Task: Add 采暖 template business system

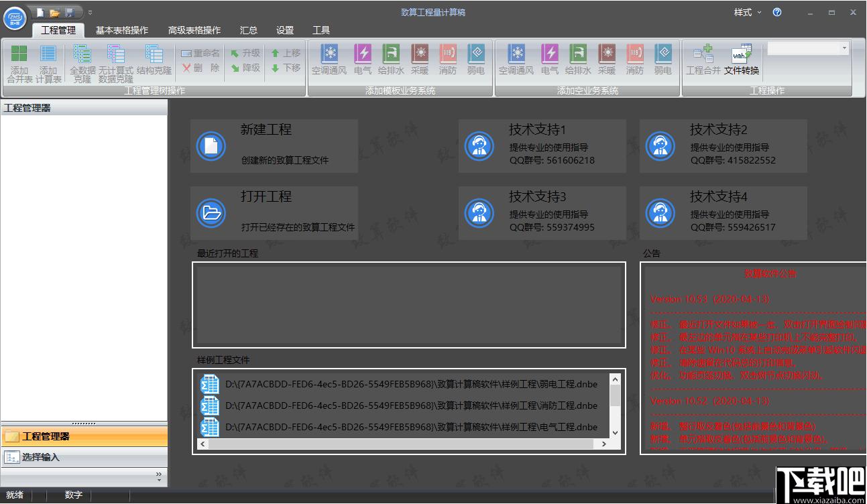Action: 420,60
